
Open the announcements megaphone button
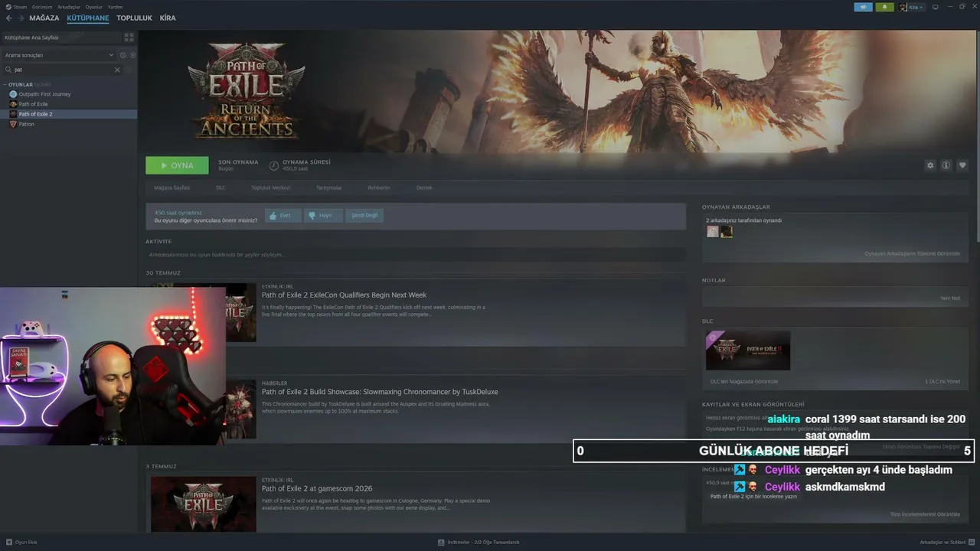click(x=863, y=7)
